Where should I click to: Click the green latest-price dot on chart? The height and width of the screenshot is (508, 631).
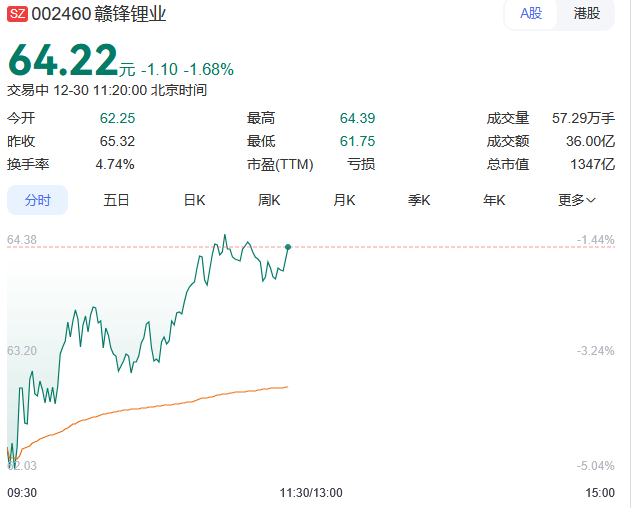tap(288, 246)
